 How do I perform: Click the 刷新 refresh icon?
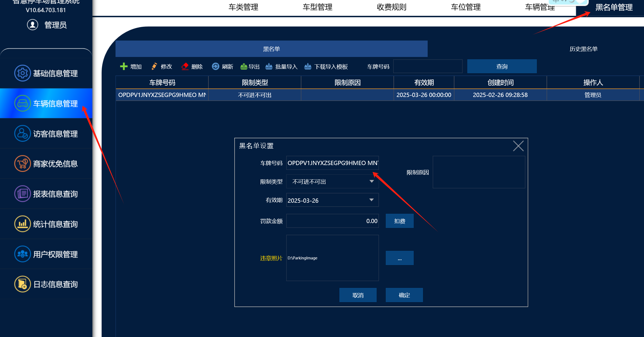[x=216, y=66]
